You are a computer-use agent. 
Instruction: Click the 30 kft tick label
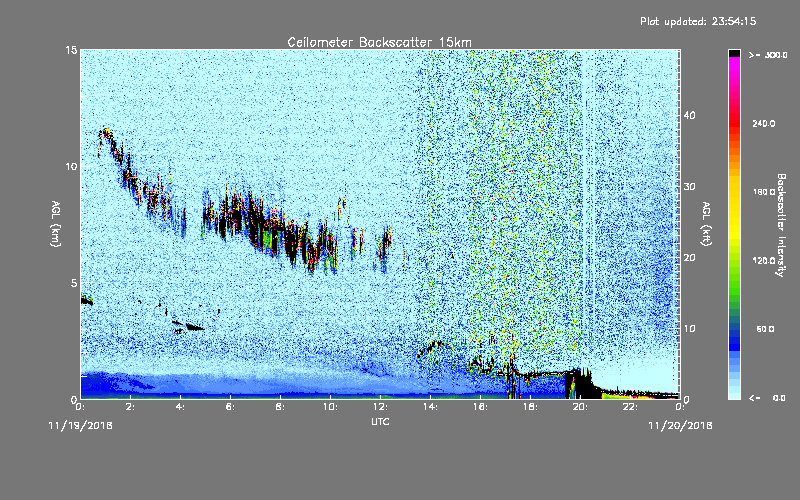click(689, 187)
